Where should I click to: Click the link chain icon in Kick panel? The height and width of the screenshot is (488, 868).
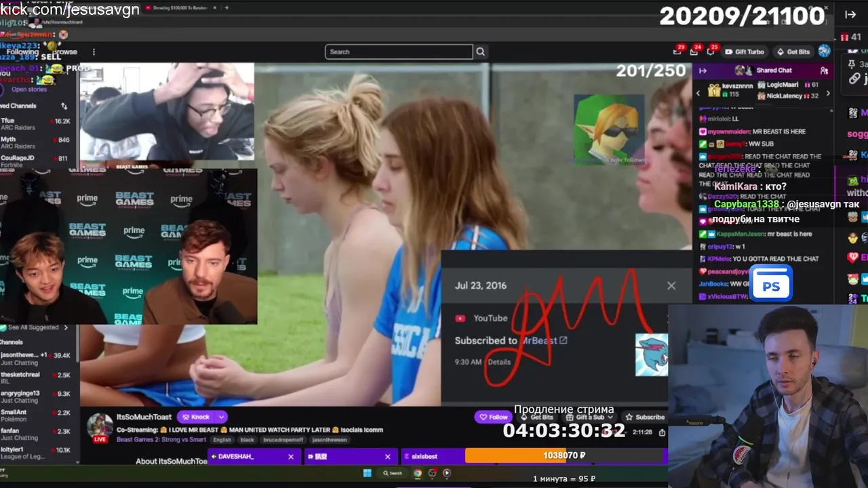(854, 79)
